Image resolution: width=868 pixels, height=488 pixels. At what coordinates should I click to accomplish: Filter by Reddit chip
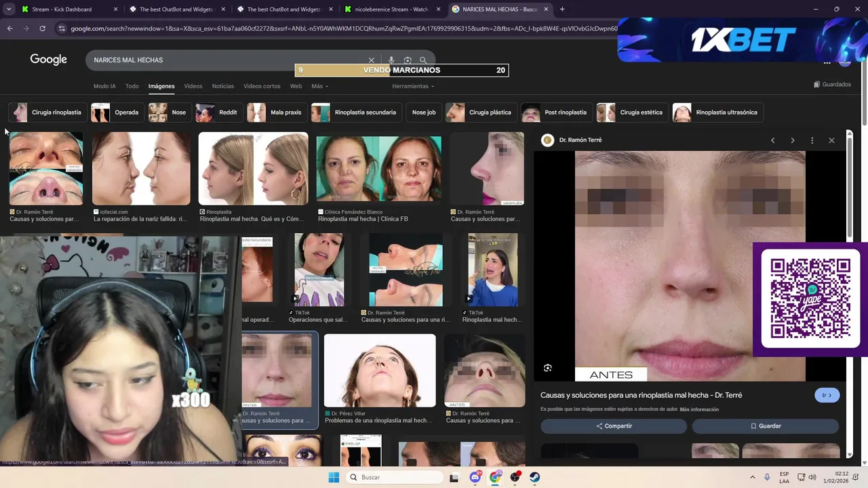[x=218, y=113]
